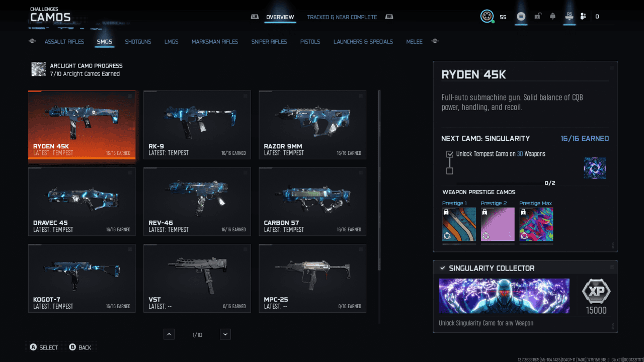Click the empty second challenge checkbox
The width and height of the screenshot is (644, 362).
click(x=450, y=171)
